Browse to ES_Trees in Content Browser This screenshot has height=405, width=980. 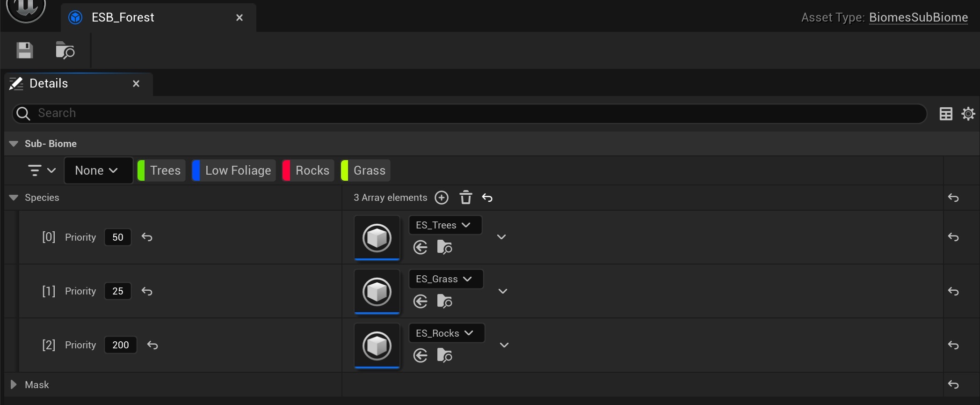point(444,247)
